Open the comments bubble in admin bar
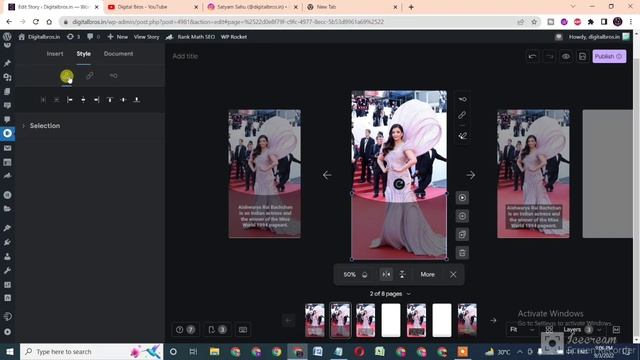This screenshot has height=360, width=640. tap(93, 37)
